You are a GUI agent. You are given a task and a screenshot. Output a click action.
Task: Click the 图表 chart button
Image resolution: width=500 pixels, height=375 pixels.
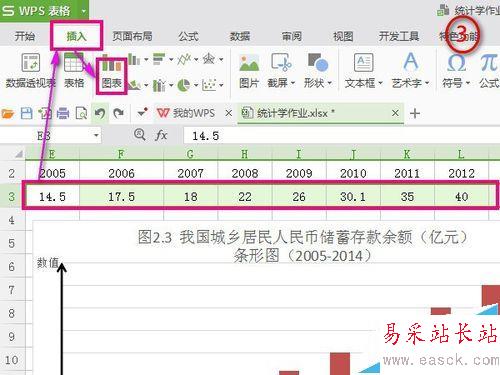(x=111, y=75)
